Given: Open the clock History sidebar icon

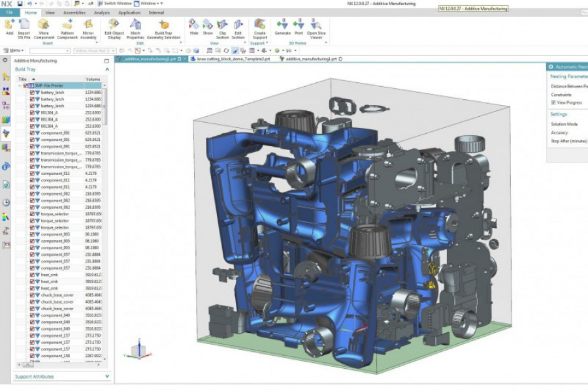Looking at the screenshot, I should 6,202.
